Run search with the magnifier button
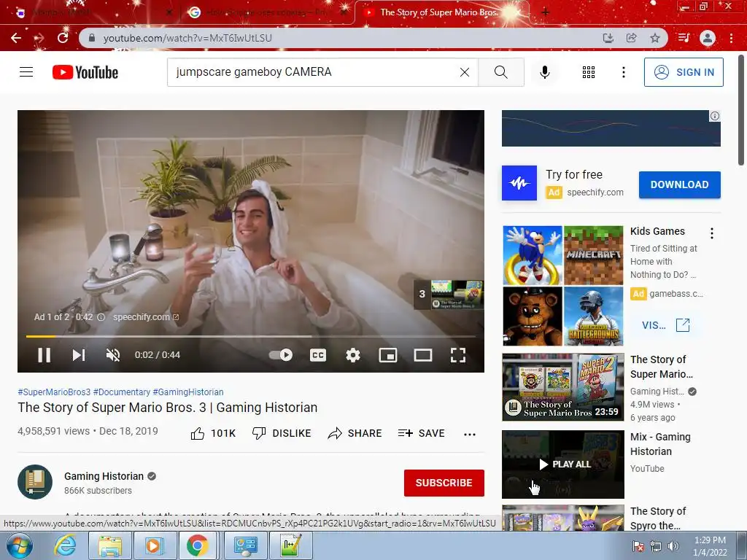This screenshot has height=560, width=747. [x=500, y=72]
